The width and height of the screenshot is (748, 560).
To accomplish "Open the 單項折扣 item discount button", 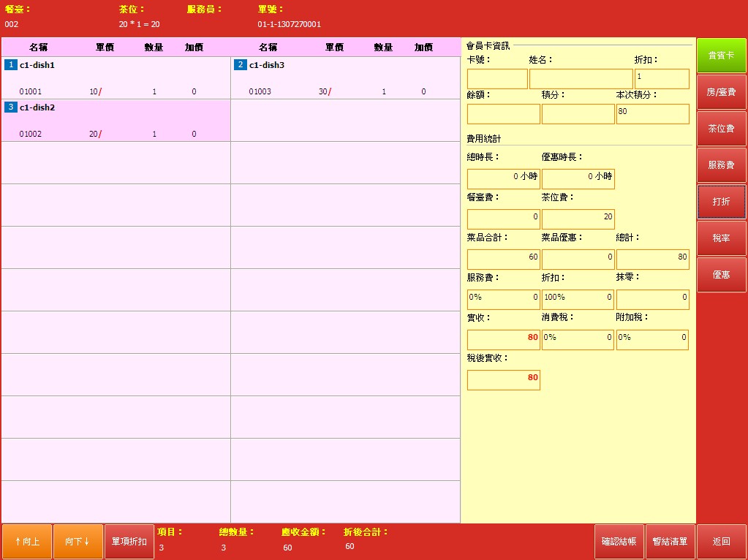I will 129,542.
